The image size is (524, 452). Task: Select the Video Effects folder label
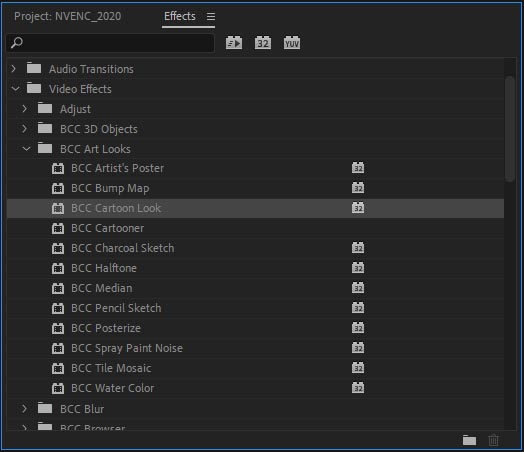click(80, 89)
